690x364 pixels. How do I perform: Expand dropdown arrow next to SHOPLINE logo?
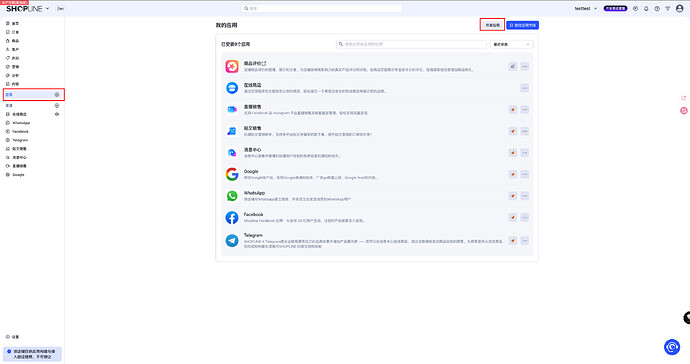pos(48,8)
